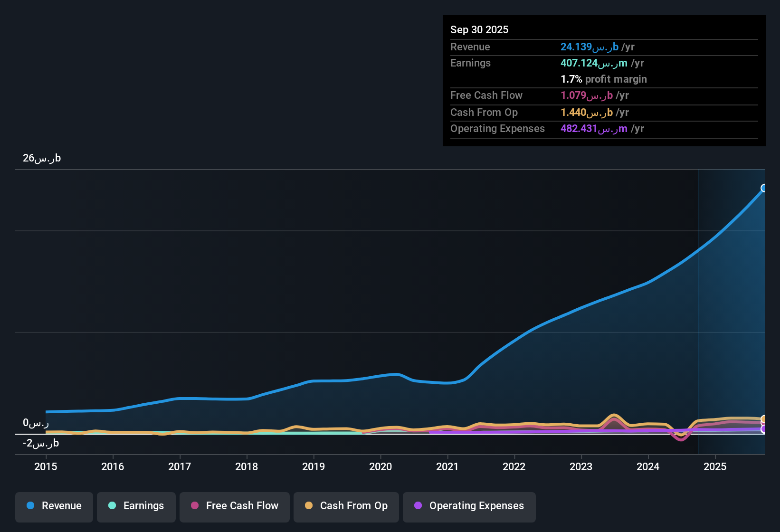
Task: Click the blue Revenue legend dot
Action: (30, 506)
